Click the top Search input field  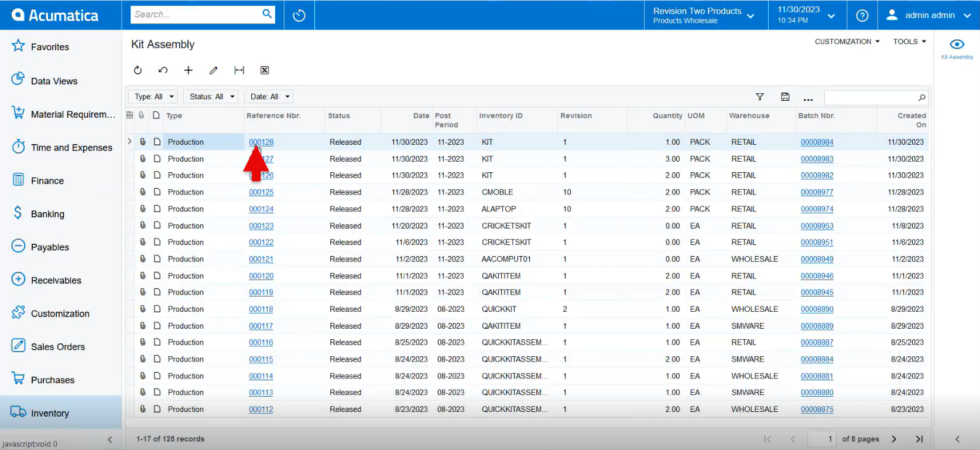point(195,15)
